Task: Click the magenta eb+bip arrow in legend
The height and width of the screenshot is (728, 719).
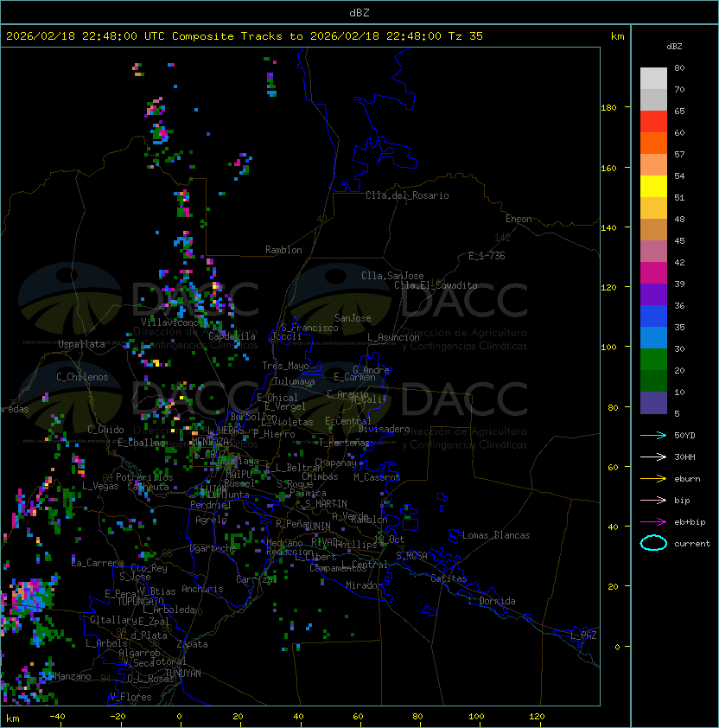Action: (653, 522)
